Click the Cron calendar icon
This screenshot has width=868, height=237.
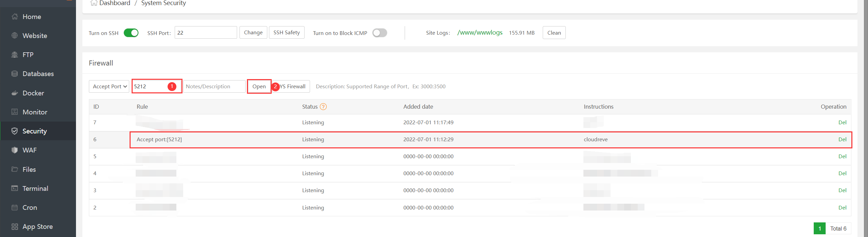15,207
